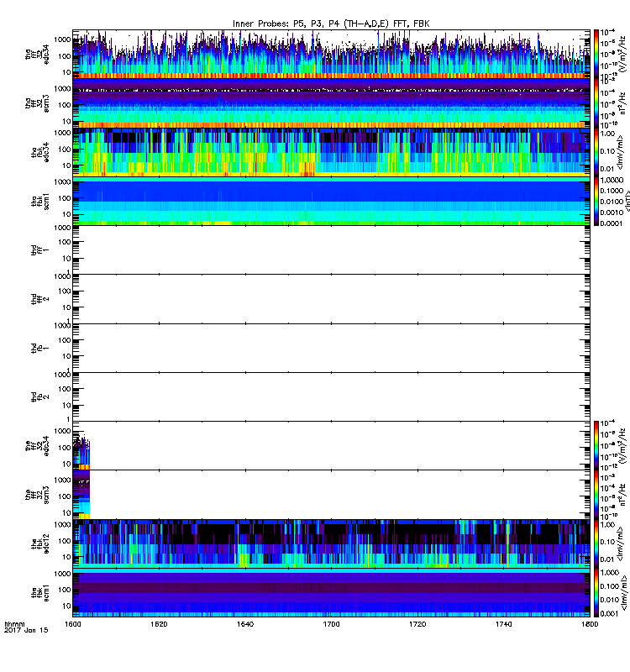The width and height of the screenshot is (630, 672).
Task: Click the 1600 time axis label
Action: tap(72, 624)
